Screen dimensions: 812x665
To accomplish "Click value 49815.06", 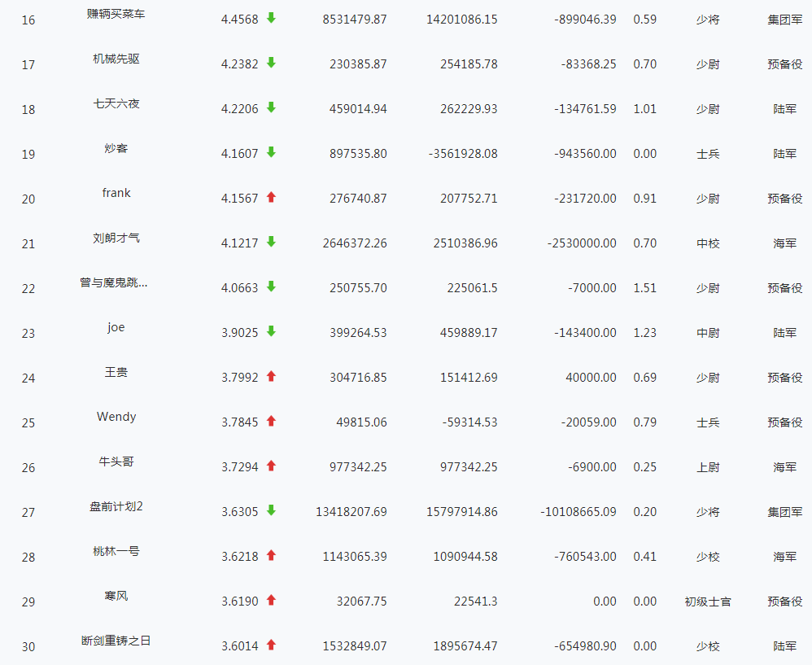I will (x=361, y=422).
